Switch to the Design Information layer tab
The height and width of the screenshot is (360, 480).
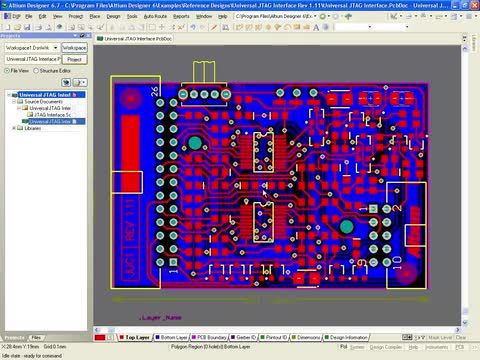tap(346, 337)
